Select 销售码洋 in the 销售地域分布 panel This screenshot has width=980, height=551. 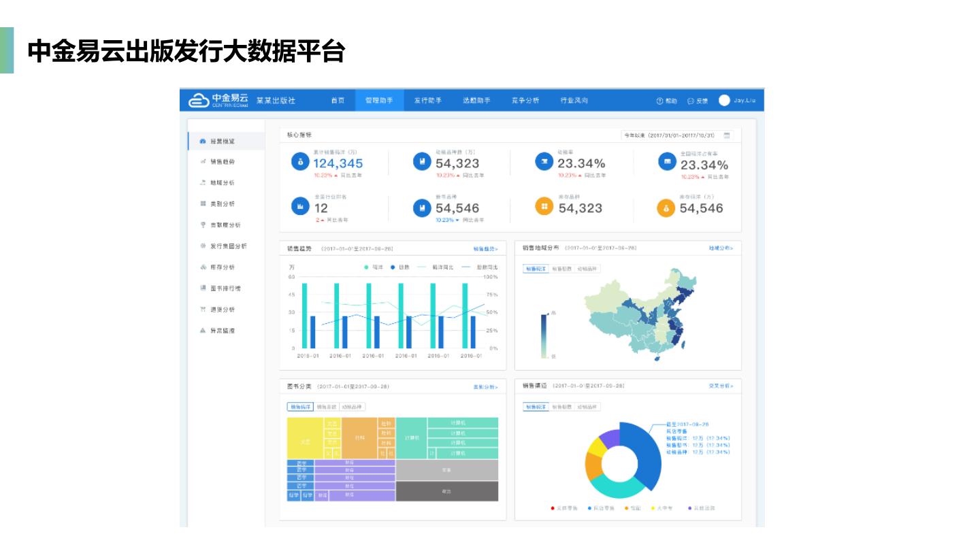[536, 269]
